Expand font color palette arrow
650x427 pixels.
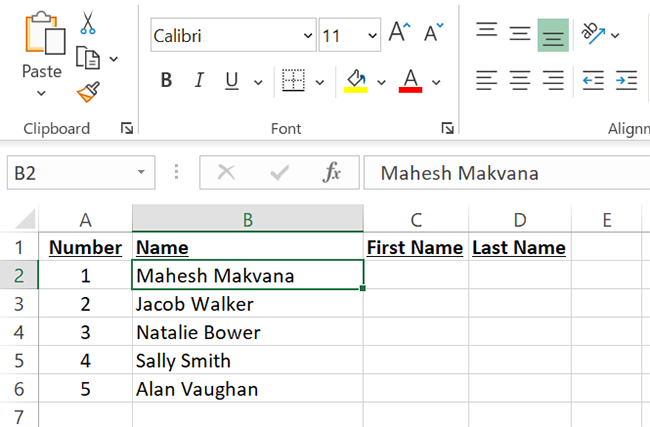point(436,82)
